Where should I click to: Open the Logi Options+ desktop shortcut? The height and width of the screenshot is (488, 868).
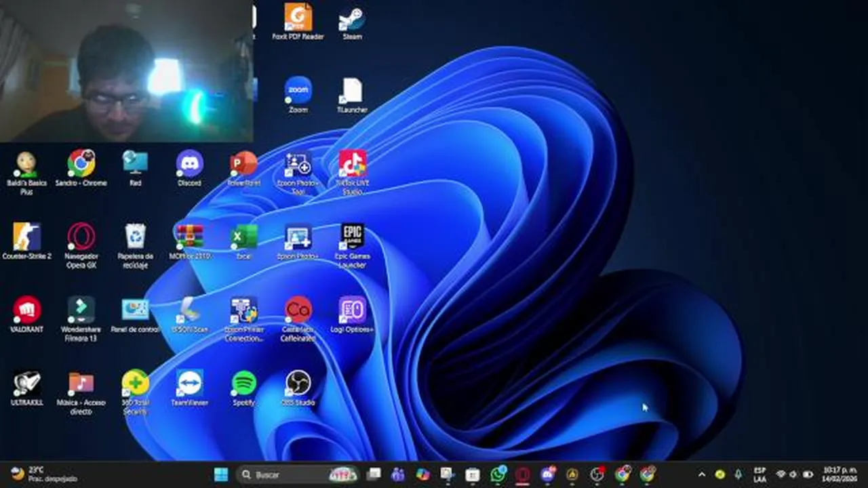coord(352,314)
